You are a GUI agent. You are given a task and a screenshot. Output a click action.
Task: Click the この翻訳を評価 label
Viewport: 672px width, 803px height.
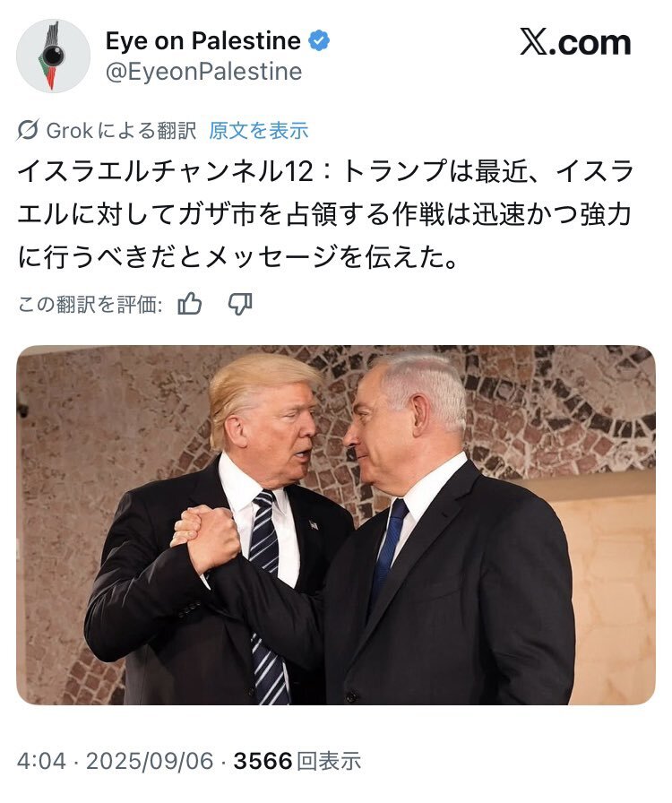[x=90, y=305]
